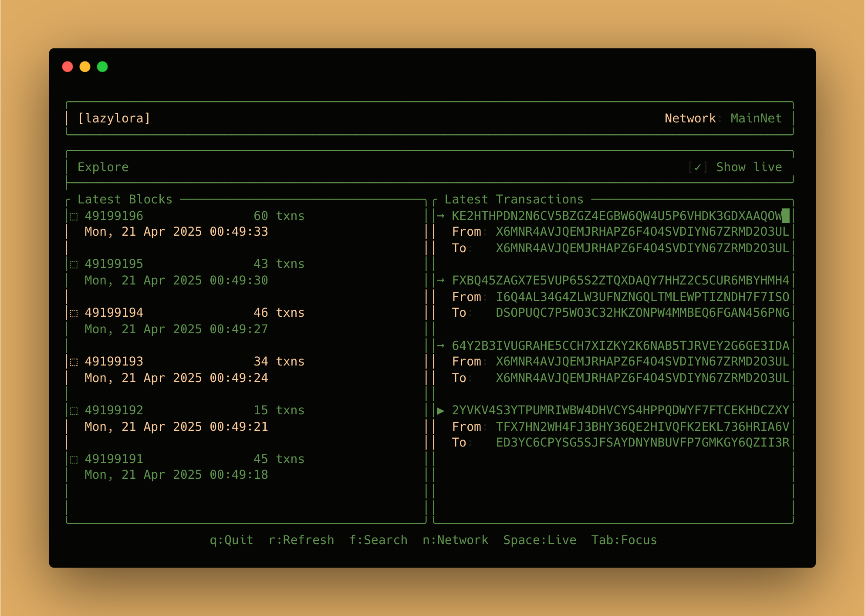Expand transaction 64Y2B3IVUGRAHE details
The width and height of the screenshot is (865, 616).
click(x=441, y=345)
